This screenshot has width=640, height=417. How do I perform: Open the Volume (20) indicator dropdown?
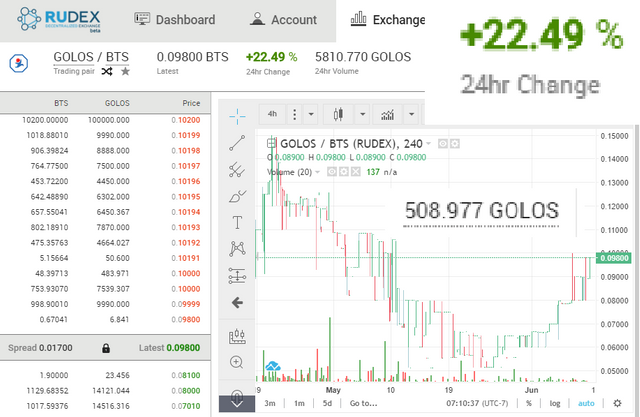pyautogui.click(x=317, y=172)
